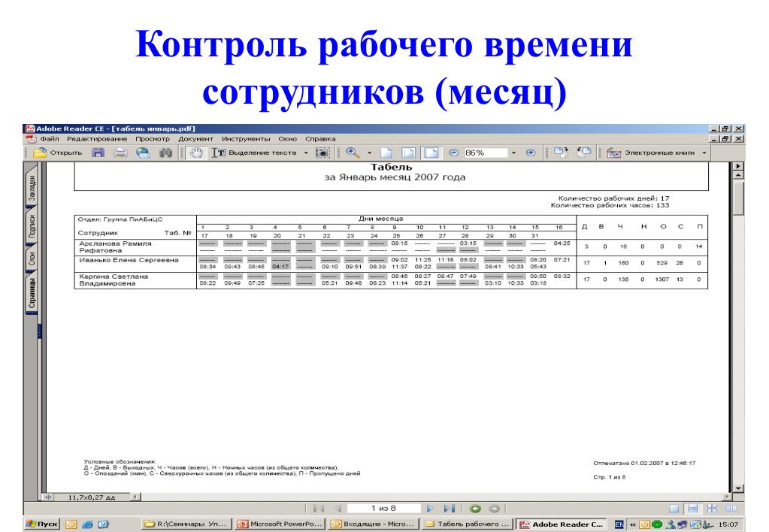Screen dimensions: 769x532
Task: Click horizontal scrollbar right arrow
Action: 727,497
